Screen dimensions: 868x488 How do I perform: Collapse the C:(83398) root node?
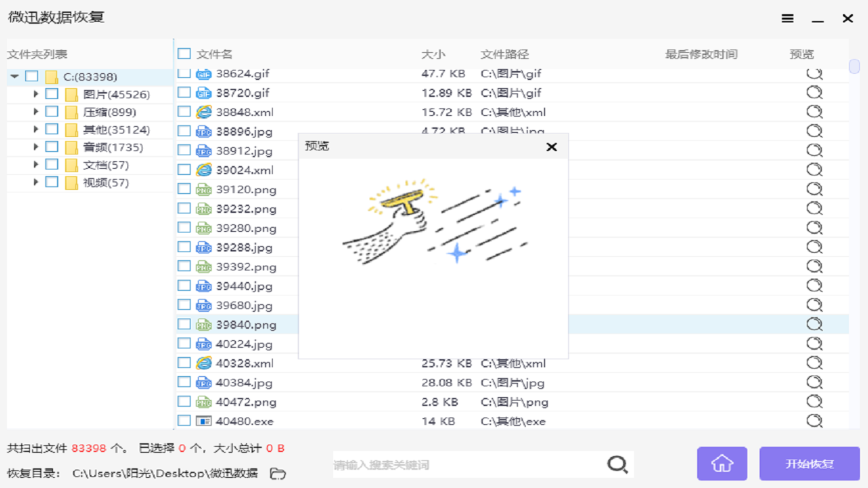14,77
